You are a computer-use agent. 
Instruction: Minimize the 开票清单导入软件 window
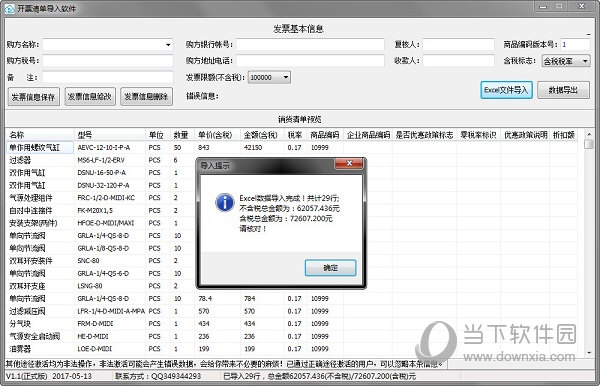coord(543,7)
